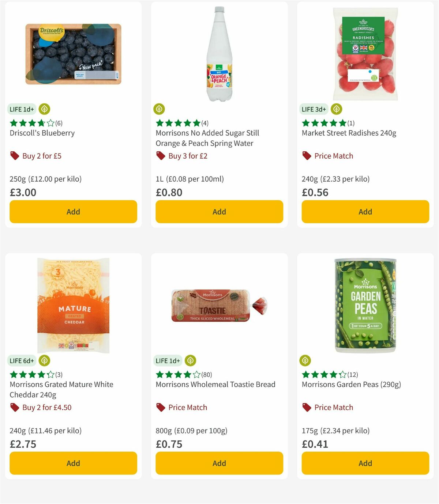Click the leaf icon on the Garden Peas card

[x=306, y=360]
